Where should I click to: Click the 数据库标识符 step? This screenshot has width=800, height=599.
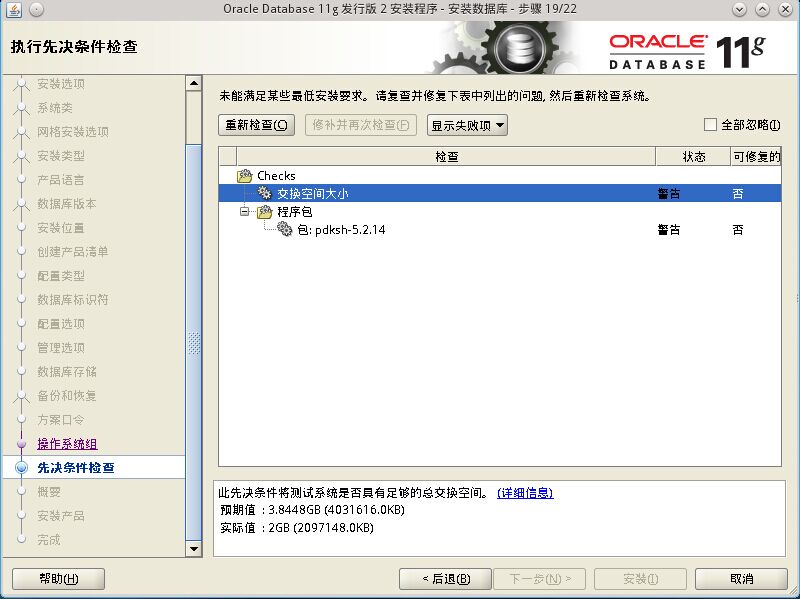point(72,300)
